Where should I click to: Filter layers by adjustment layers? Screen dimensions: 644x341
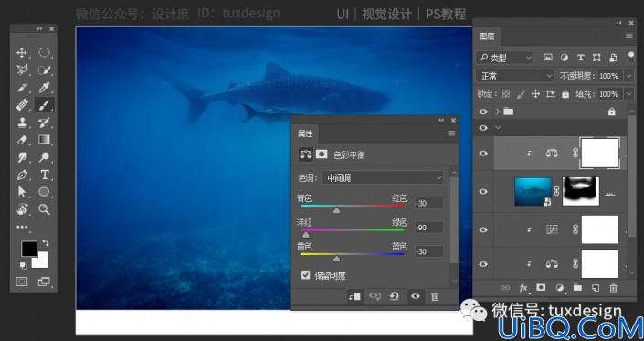[565, 58]
